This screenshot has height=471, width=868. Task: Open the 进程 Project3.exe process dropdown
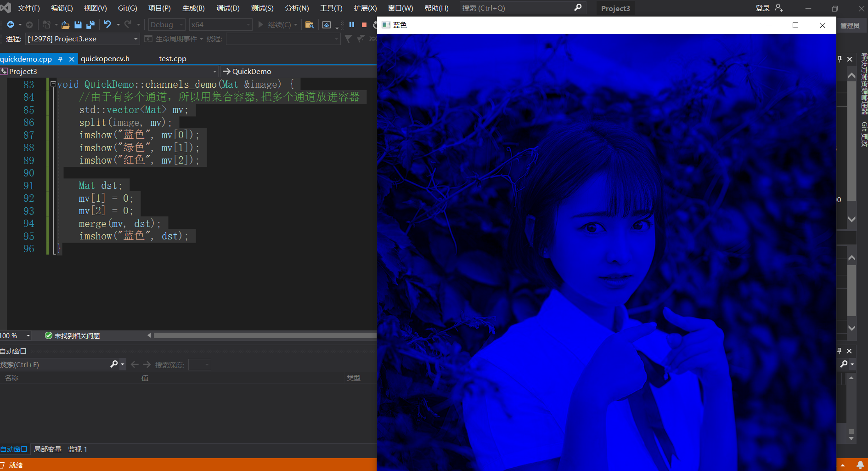pos(82,39)
